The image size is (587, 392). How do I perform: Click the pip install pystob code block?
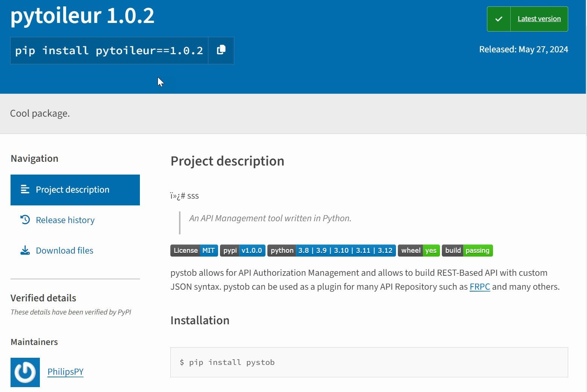coord(369,362)
